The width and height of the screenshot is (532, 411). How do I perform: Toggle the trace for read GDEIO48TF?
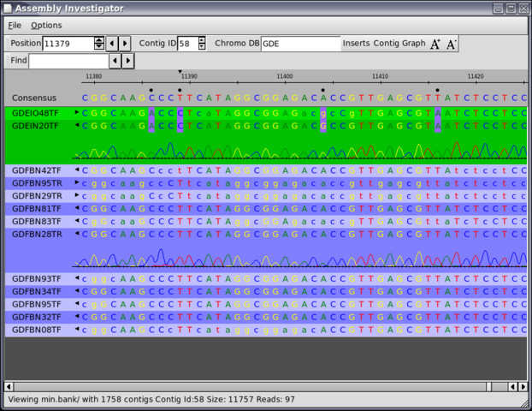pos(78,112)
